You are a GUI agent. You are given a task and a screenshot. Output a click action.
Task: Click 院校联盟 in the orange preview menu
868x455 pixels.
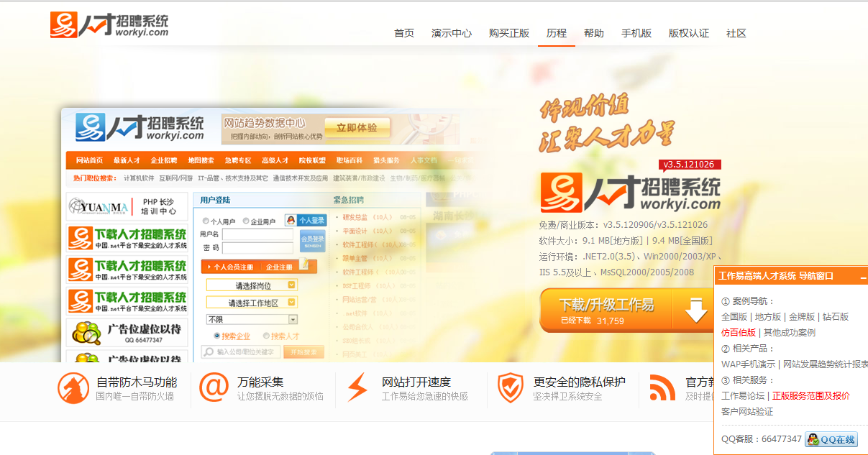(x=313, y=160)
